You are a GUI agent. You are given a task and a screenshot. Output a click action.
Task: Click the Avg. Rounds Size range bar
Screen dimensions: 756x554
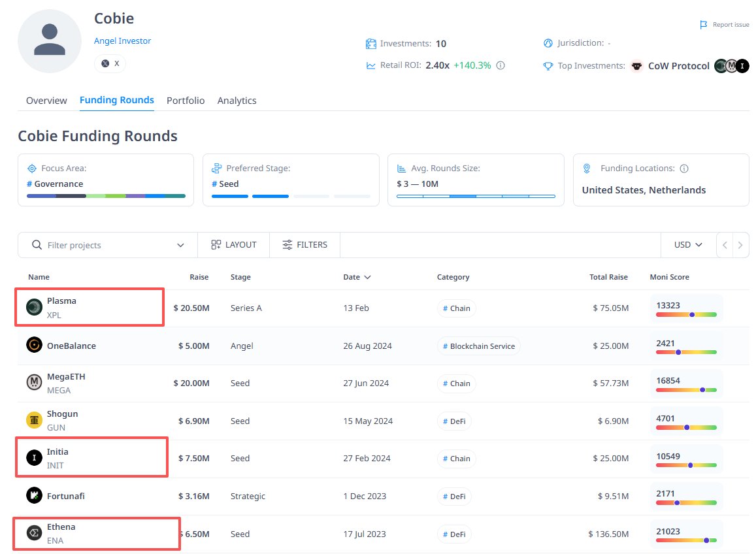(476, 196)
